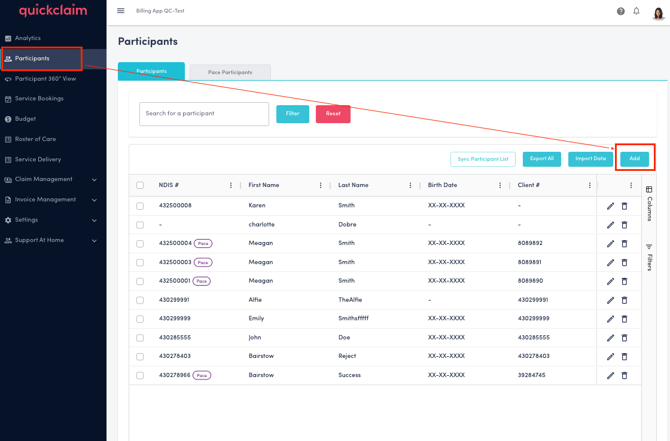Toggle the select-all header checkbox

coord(140,185)
